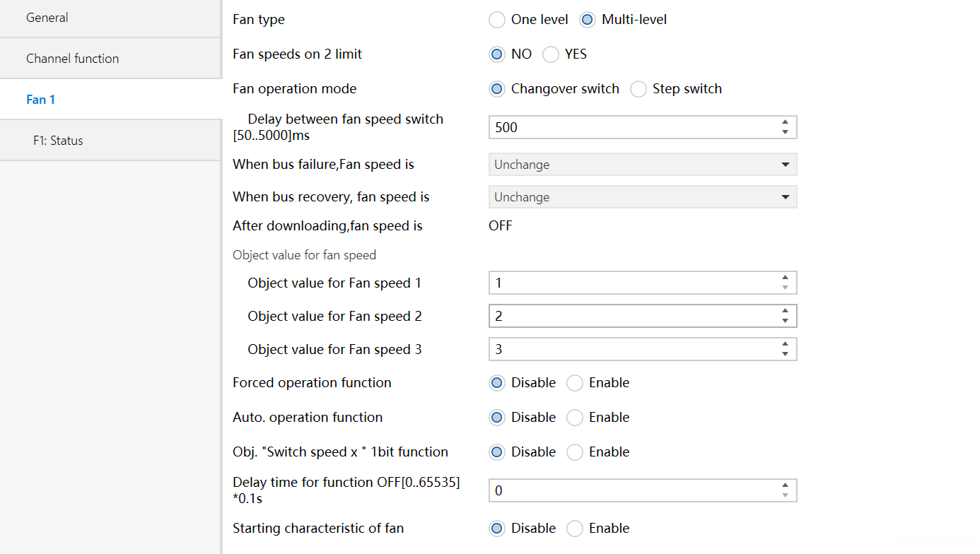Set fan speeds on 2 limit to YES
This screenshot has height=554, width=980.
[x=551, y=54]
